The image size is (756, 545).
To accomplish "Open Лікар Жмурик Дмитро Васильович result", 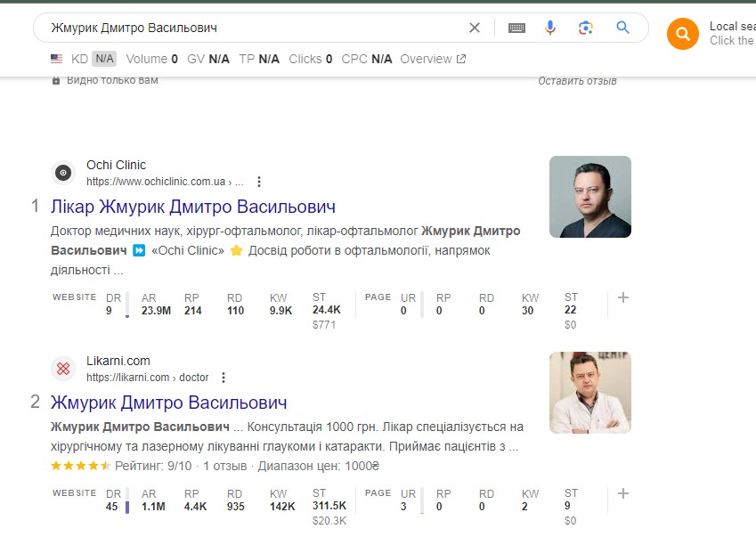I will (193, 207).
